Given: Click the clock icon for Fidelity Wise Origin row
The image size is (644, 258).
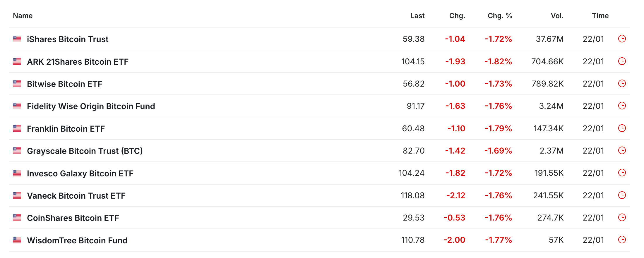Looking at the screenshot, I should click(x=622, y=106).
